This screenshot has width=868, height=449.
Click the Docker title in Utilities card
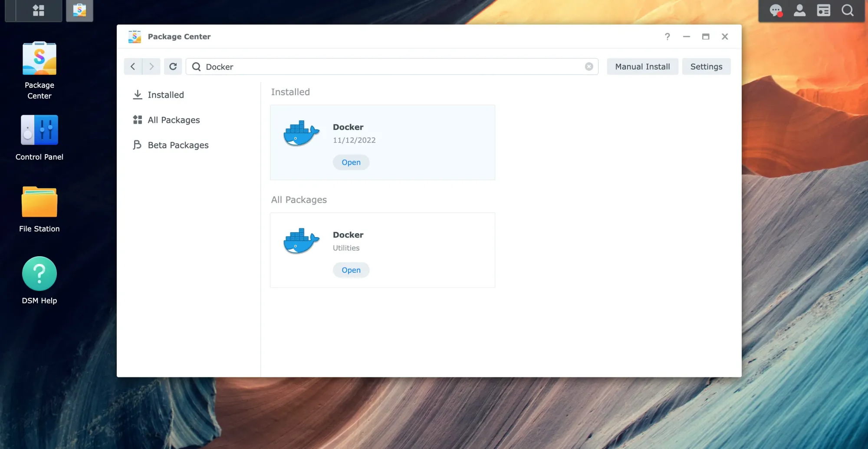348,235
